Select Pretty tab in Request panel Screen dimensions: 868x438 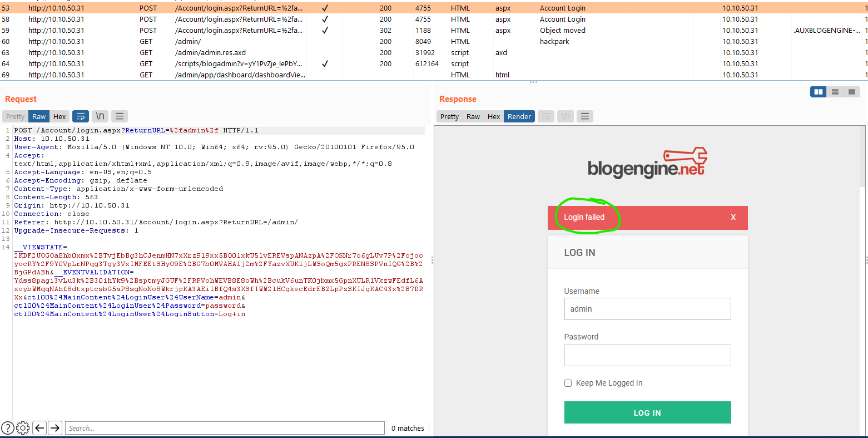16,116
